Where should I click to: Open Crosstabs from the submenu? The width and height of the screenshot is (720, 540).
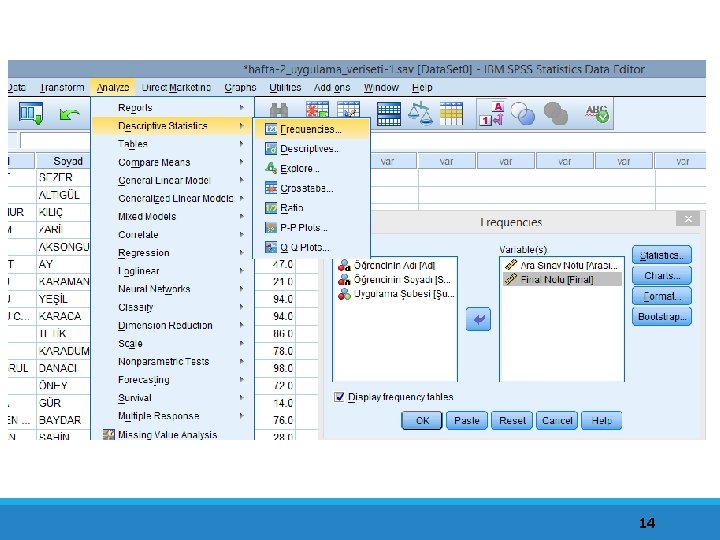[311, 188]
